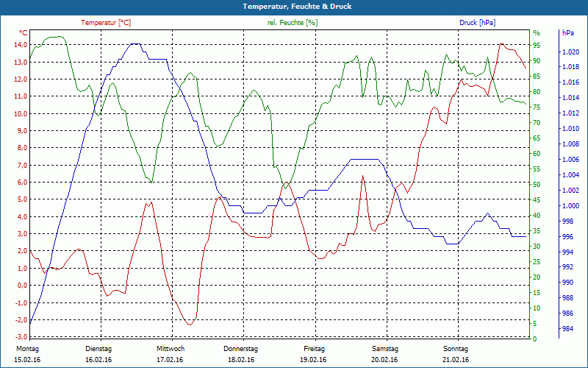Click the '10,0' temperature axis value
The image size is (588, 368).
point(21,114)
